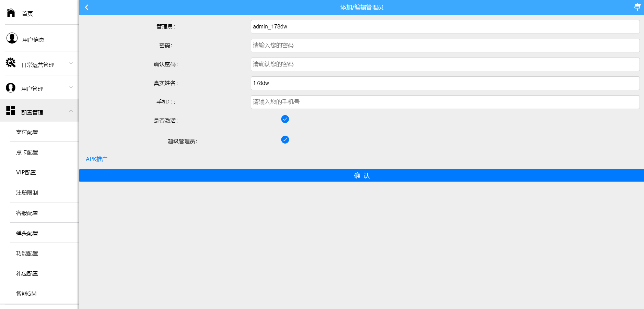Image resolution: width=644 pixels, height=309 pixels.
Task: Go back using the header arrow
Action: coord(87,7)
